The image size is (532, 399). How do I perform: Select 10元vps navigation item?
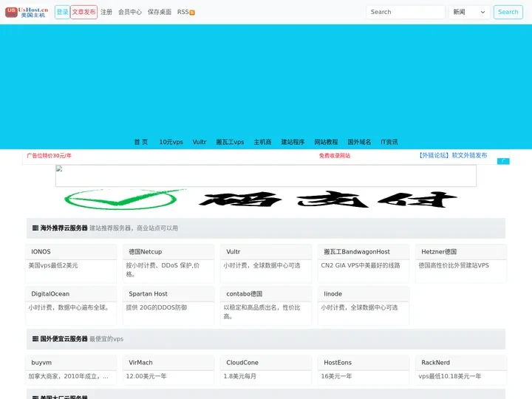(x=171, y=142)
